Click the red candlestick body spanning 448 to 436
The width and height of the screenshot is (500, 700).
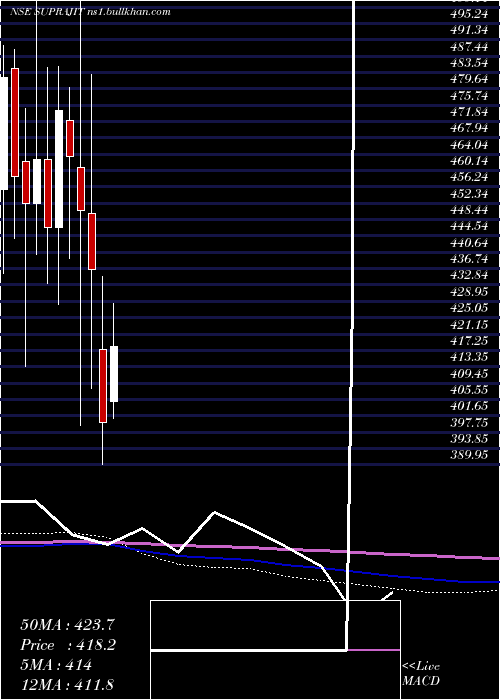point(92,241)
